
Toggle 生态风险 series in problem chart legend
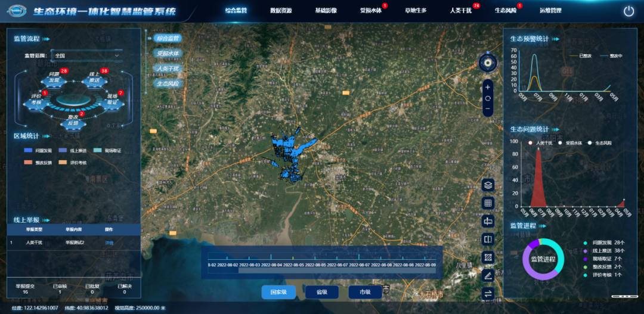(x=600, y=143)
